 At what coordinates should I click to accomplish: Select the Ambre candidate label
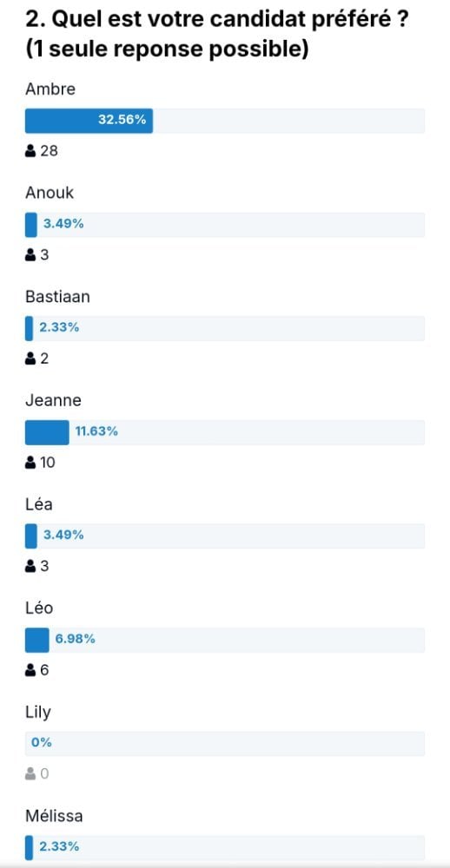tap(50, 89)
